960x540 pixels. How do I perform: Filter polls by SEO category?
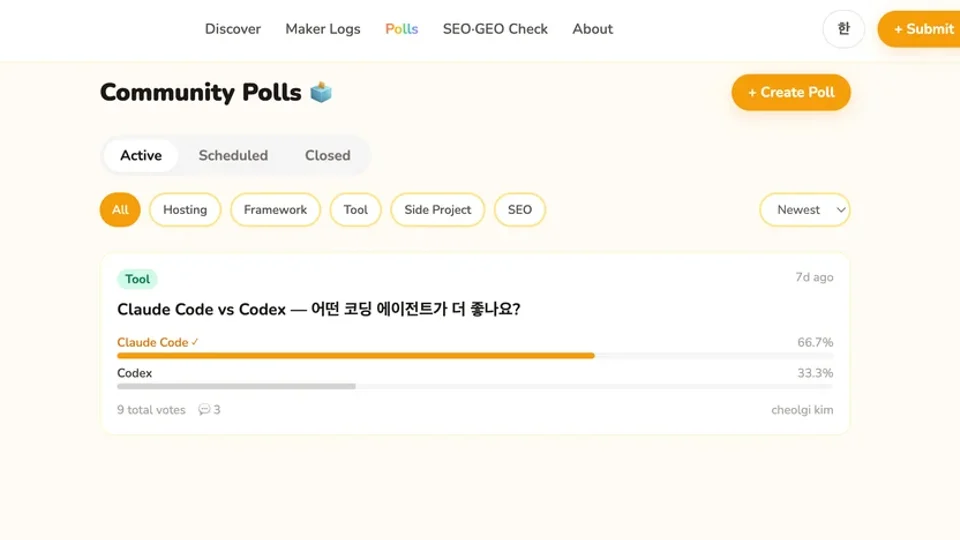[520, 210]
